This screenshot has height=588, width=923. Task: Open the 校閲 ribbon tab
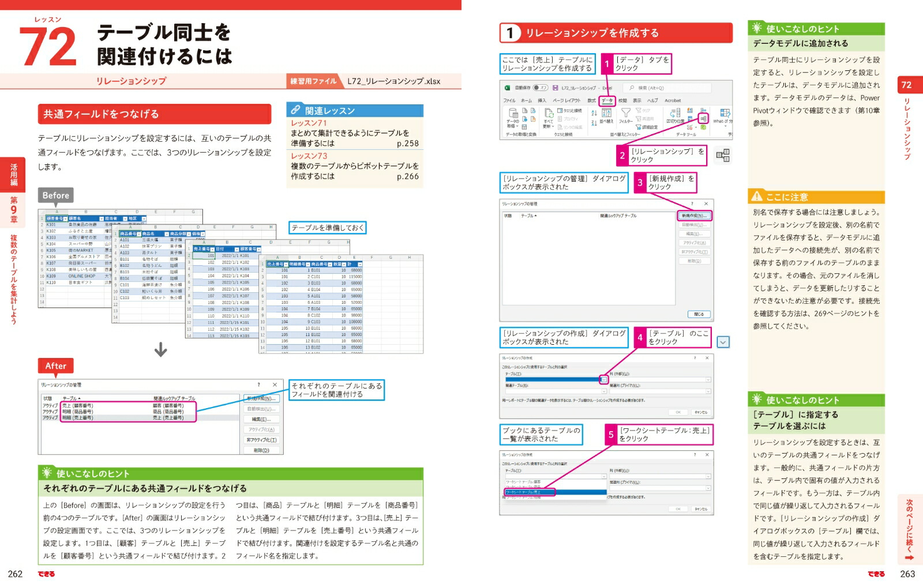622,100
